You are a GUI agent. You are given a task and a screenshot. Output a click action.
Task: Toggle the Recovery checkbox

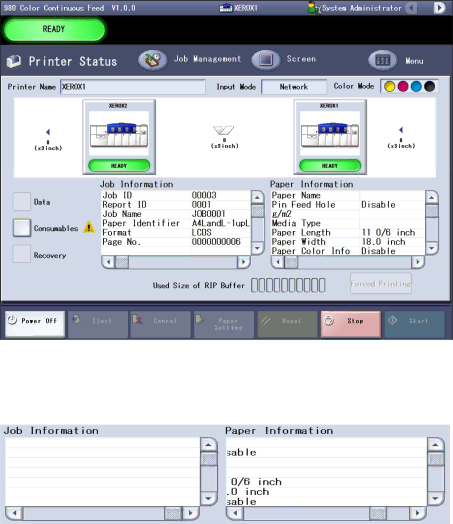click(22, 254)
